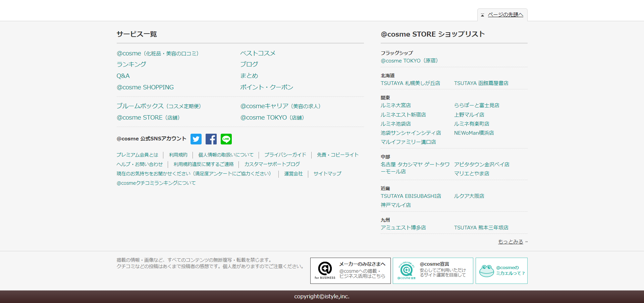Viewport: 644px width, 303px height.
Task: Select TSUTAYA 函館蔦屋書店
Action: tap(481, 83)
